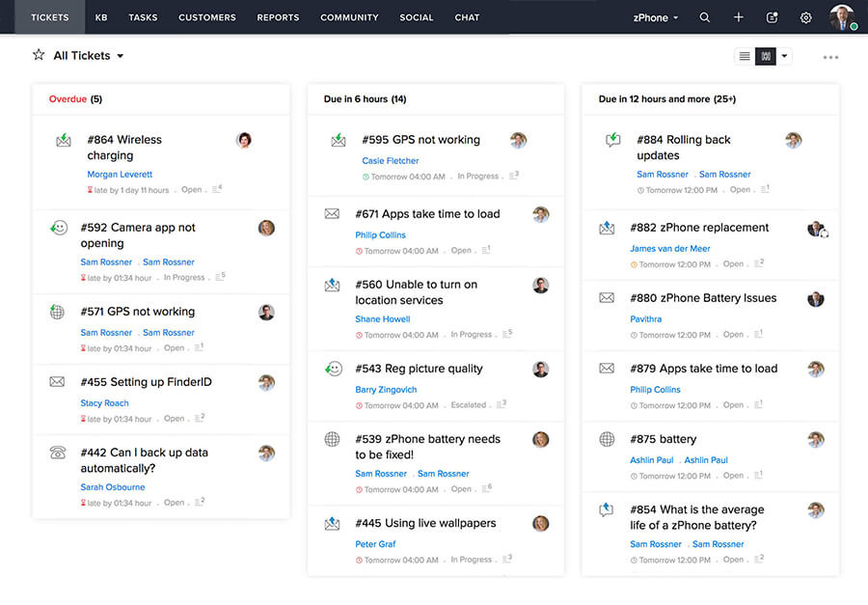Viewport: 868px width, 605px height.
Task: Open the notifications icon beside settings
Action: [x=773, y=17]
